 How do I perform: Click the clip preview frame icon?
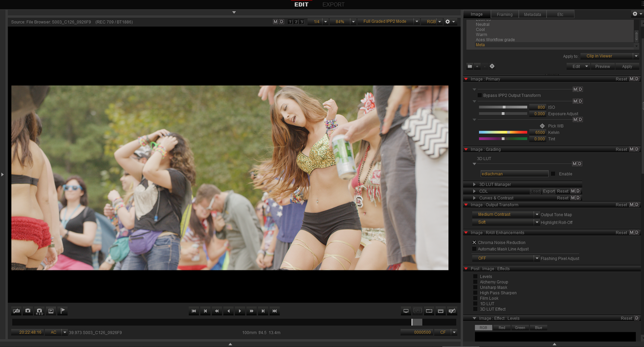click(51, 311)
